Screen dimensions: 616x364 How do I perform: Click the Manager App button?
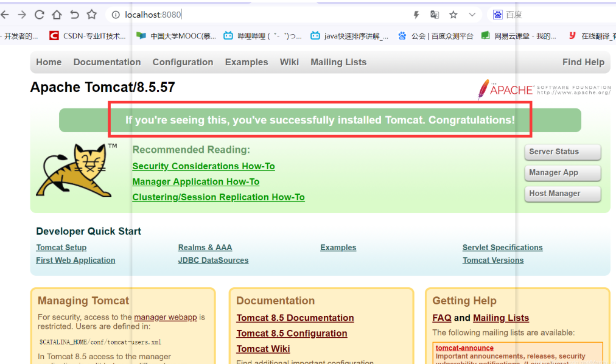[562, 173]
